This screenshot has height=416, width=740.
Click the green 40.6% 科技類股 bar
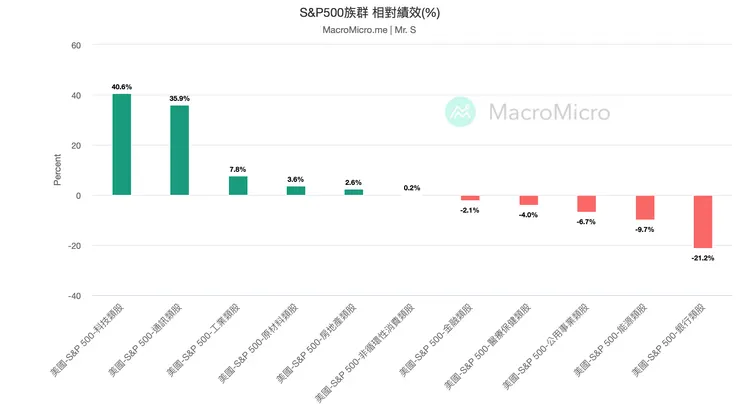pyautogui.click(x=121, y=144)
